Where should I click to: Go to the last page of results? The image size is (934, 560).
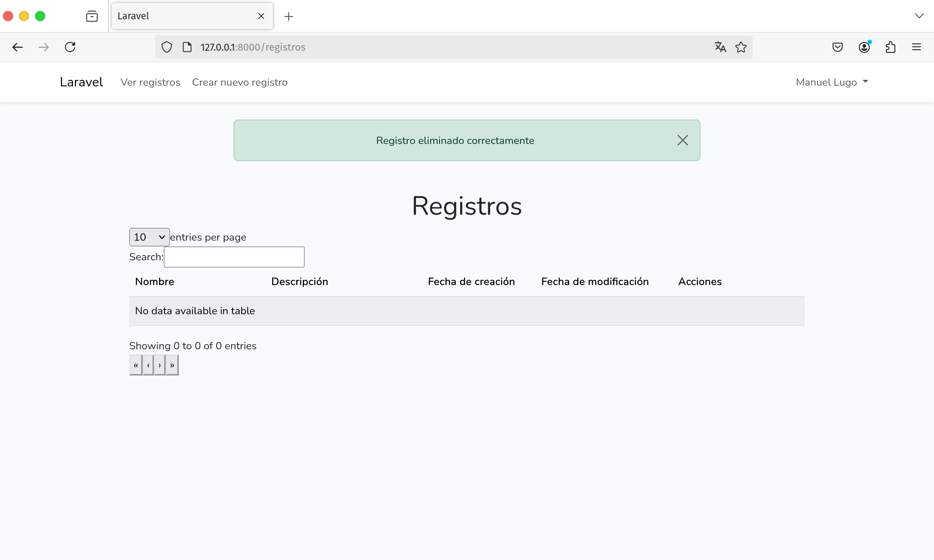[172, 365]
